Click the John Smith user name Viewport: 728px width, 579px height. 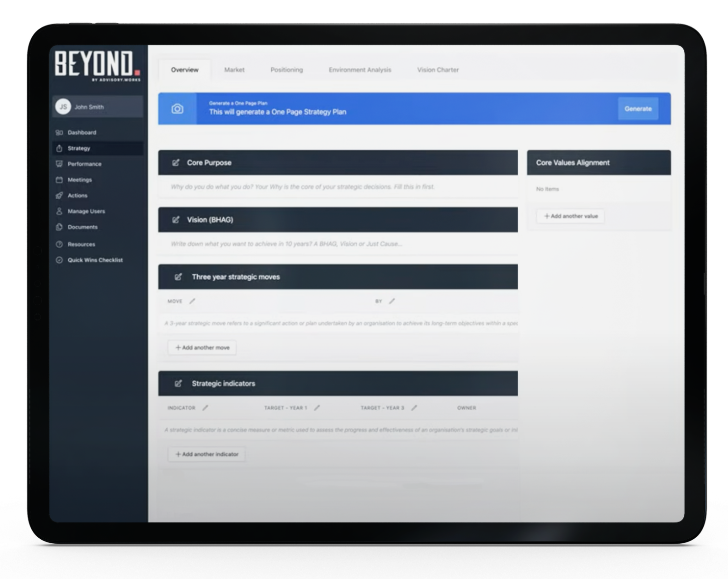[89, 106]
